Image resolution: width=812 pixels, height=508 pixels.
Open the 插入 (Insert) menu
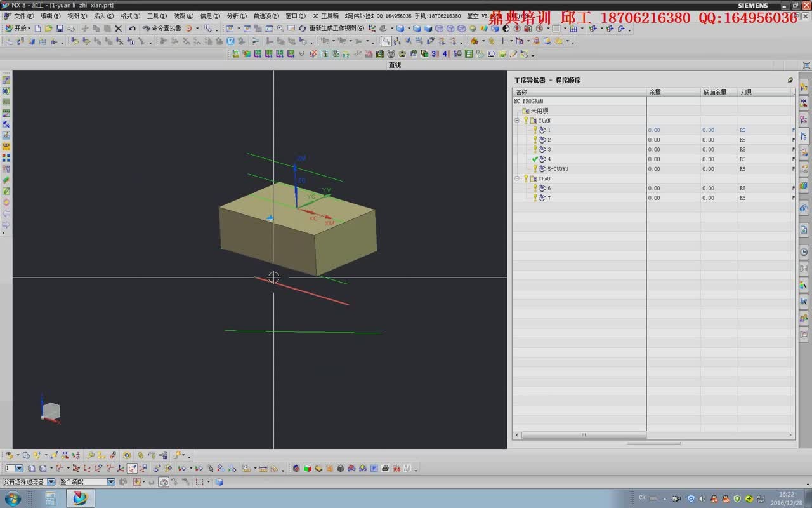click(x=103, y=16)
